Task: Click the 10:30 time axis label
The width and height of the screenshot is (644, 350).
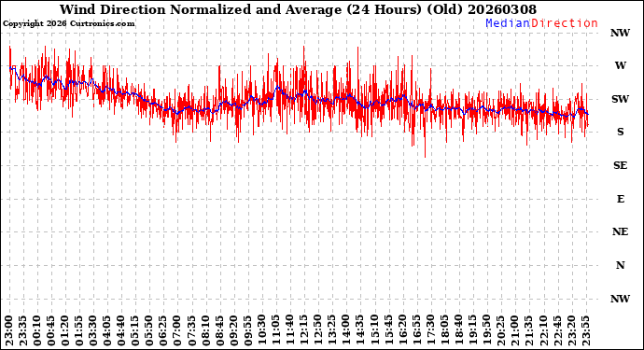Action: coord(262,331)
